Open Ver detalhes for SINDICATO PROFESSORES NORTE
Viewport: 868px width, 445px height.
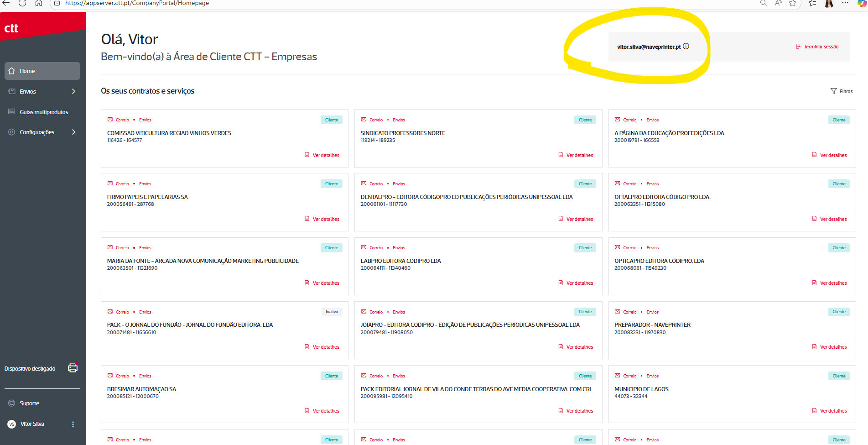[576, 155]
